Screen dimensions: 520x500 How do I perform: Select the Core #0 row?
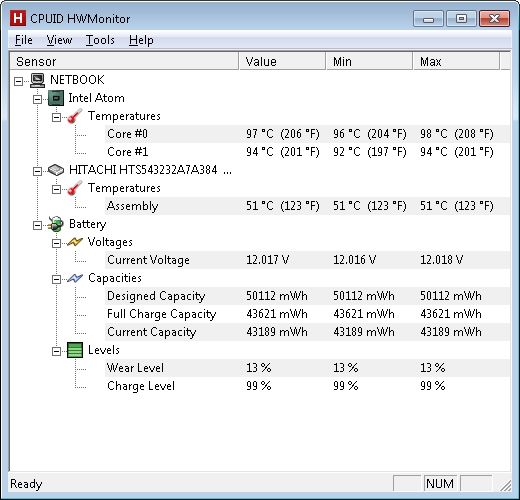point(307,134)
